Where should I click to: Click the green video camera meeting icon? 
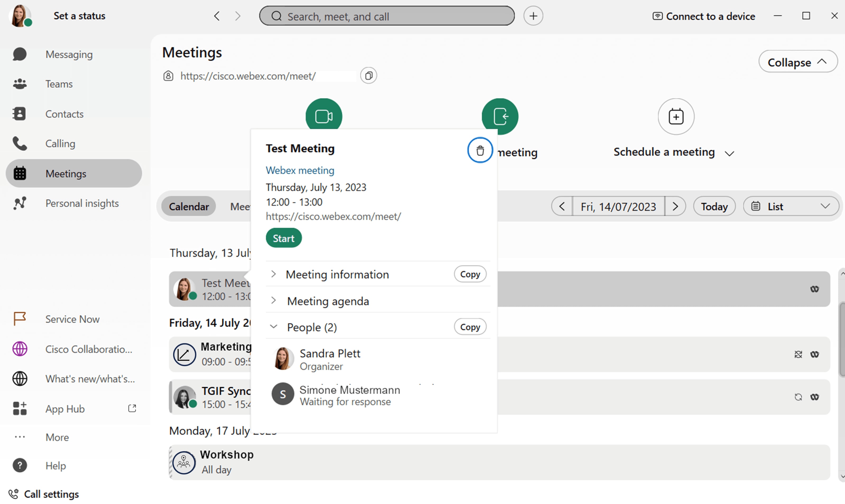[x=324, y=115]
